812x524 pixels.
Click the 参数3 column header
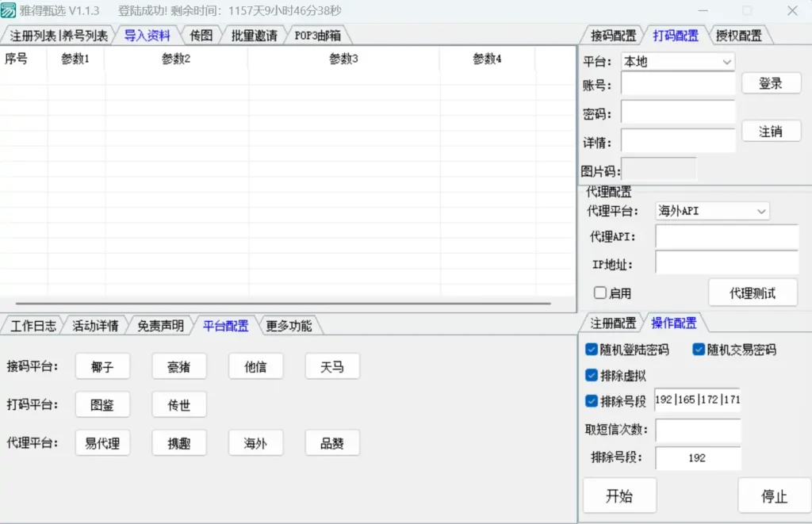tap(344, 59)
